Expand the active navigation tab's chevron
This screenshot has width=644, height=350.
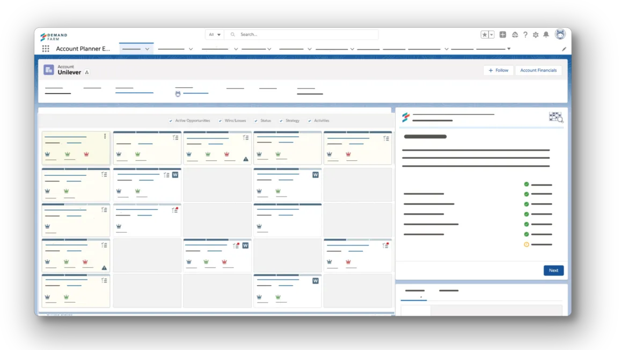(x=147, y=49)
